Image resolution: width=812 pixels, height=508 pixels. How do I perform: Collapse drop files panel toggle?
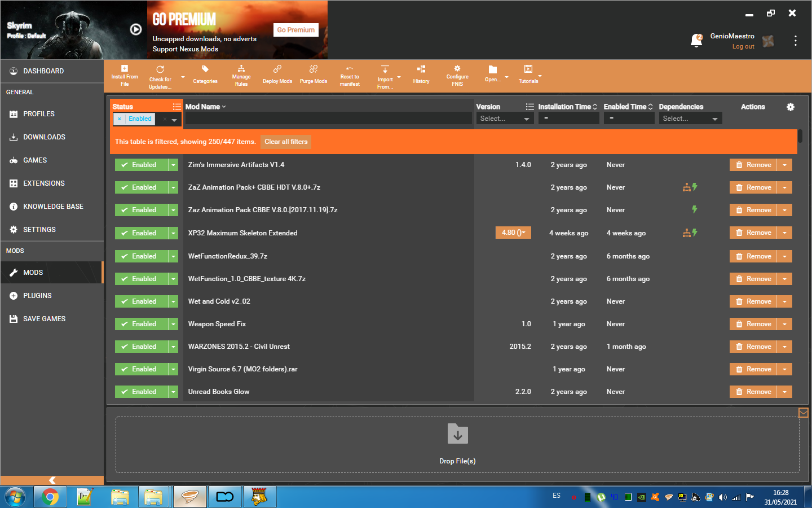tap(804, 413)
